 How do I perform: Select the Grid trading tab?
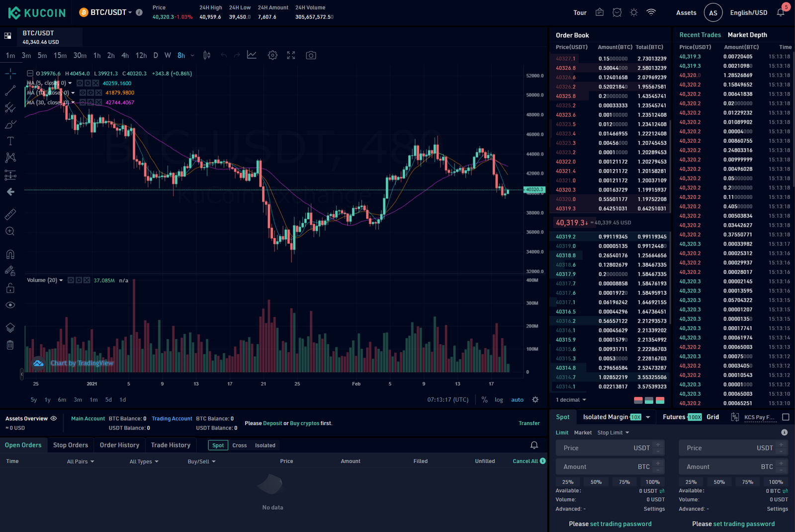[x=712, y=417]
